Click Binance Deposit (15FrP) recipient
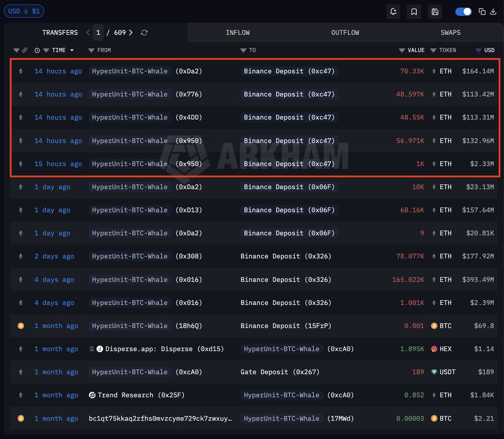Screen dimensions: 504x439 286,326
